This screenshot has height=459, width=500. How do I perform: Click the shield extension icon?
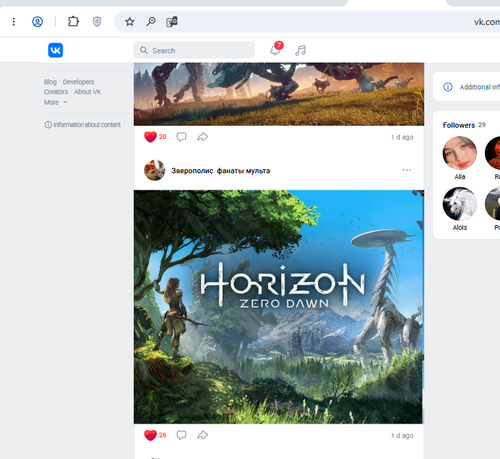pyautogui.click(x=97, y=22)
